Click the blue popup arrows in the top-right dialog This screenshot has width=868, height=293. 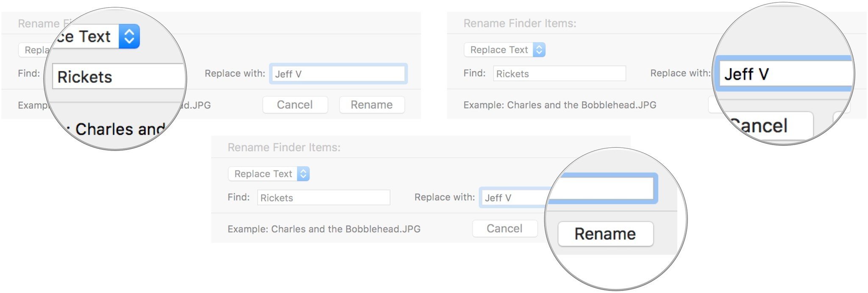point(539,50)
